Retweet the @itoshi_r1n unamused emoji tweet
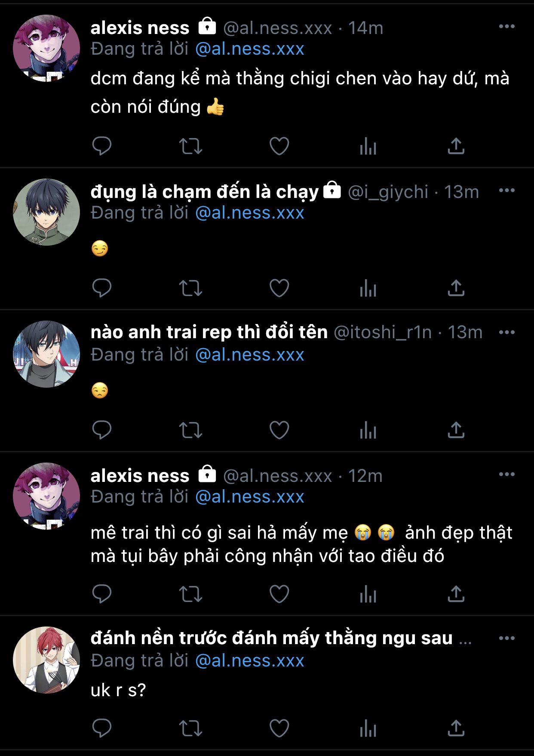The width and height of the screenshot is (534, 756). (190, 430)
